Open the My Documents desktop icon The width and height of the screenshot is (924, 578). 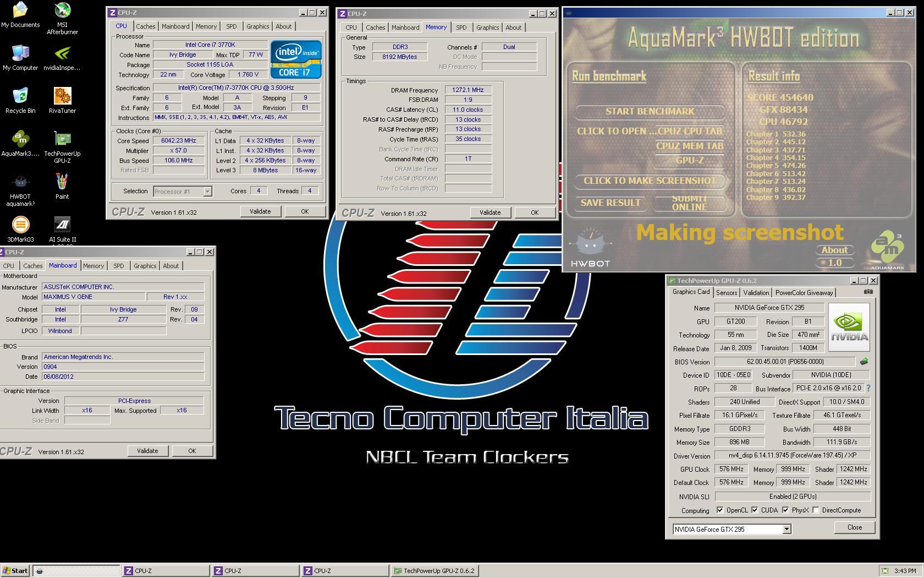20,15
